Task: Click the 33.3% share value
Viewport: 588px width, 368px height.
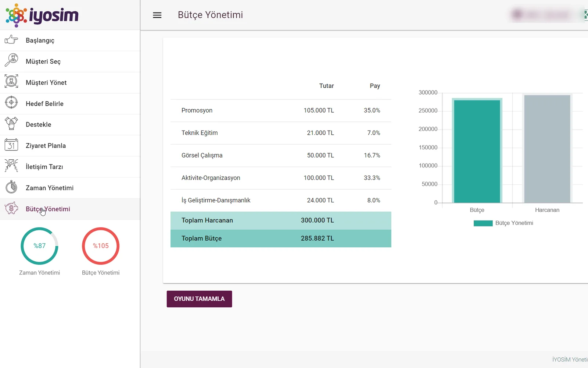Action: (372, 178)
